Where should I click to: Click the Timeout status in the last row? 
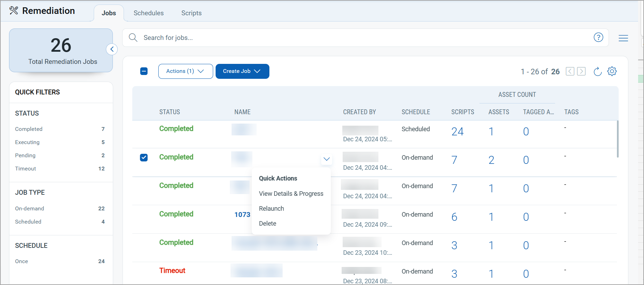172,271
